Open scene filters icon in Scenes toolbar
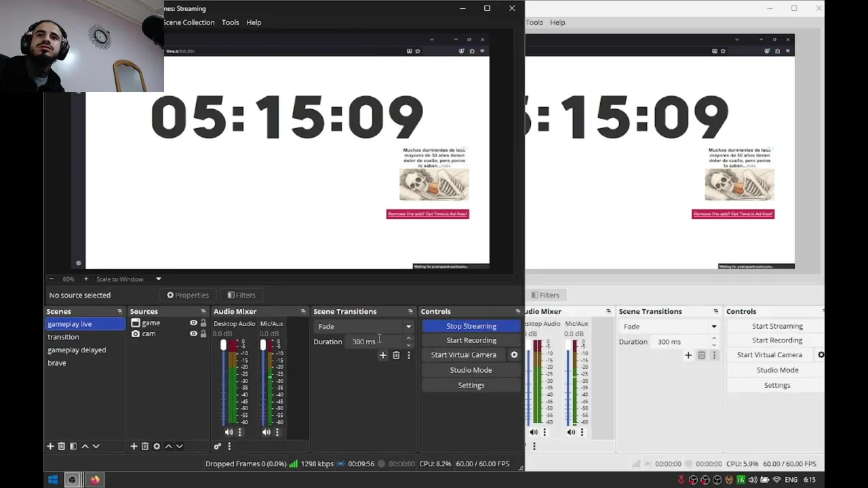 (73, 446)
